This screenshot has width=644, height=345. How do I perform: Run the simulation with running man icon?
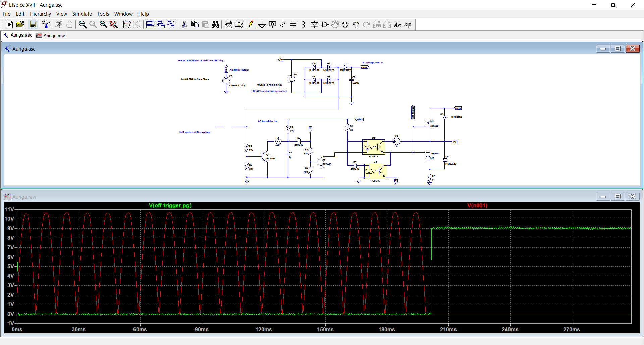pos(59,24)
